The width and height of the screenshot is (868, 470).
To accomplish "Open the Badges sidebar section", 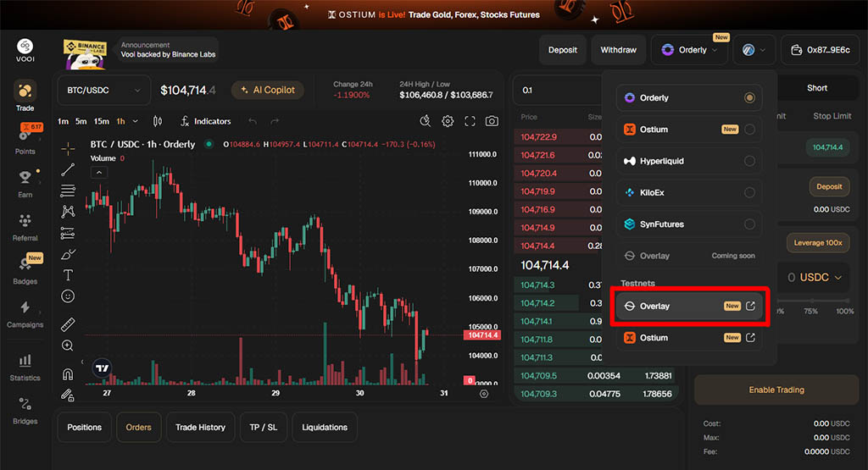I will pyautogui.click(x=25, y=269).
